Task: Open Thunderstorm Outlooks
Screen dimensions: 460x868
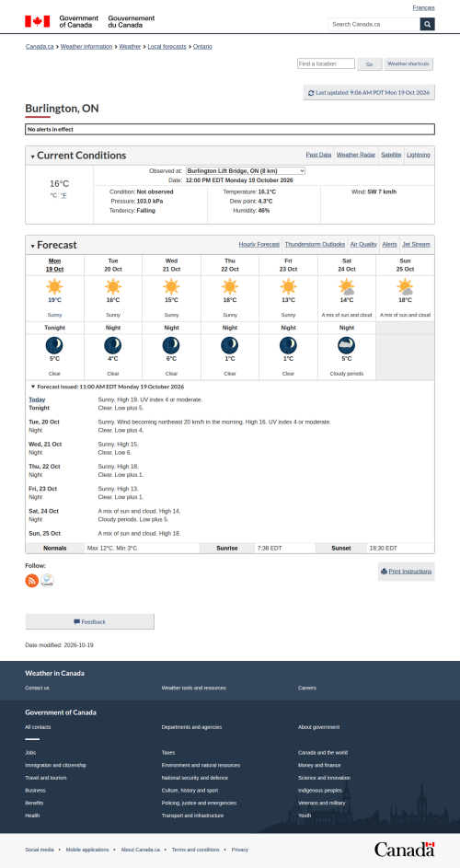Action: point(315,244)
